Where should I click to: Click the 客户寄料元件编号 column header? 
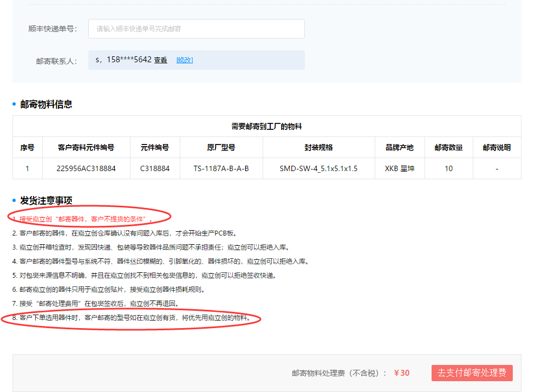tap(86, 147)
